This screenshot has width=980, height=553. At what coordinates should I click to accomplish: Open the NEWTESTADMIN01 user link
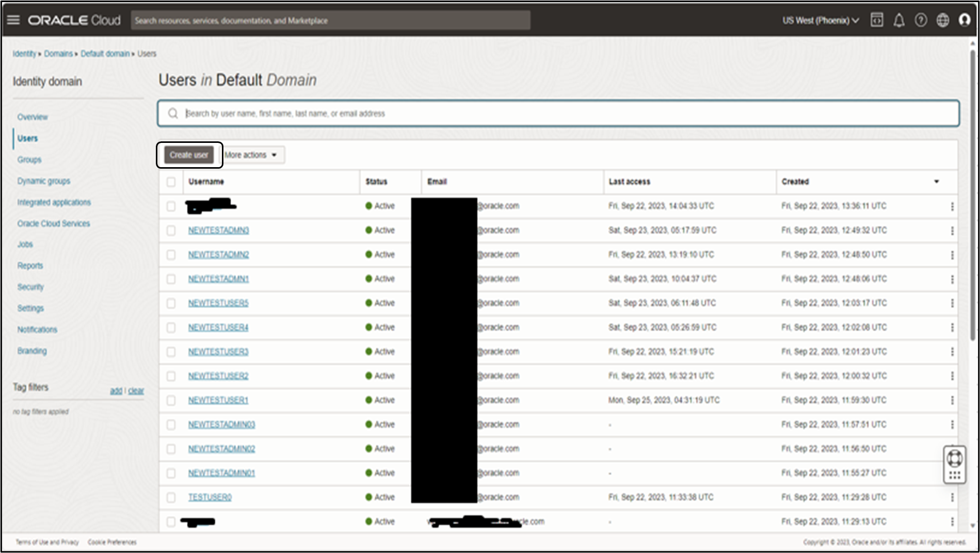tap(221, 473)
